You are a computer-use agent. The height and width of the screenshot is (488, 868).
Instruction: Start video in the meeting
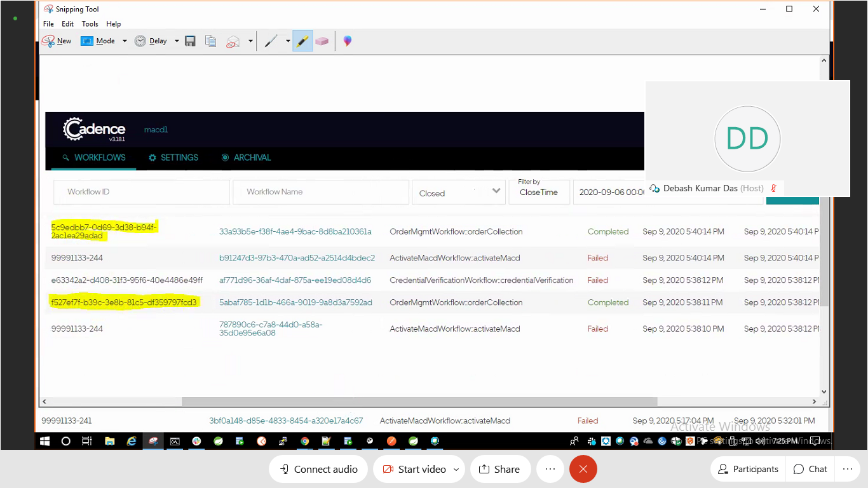click(x=416, y=469)
